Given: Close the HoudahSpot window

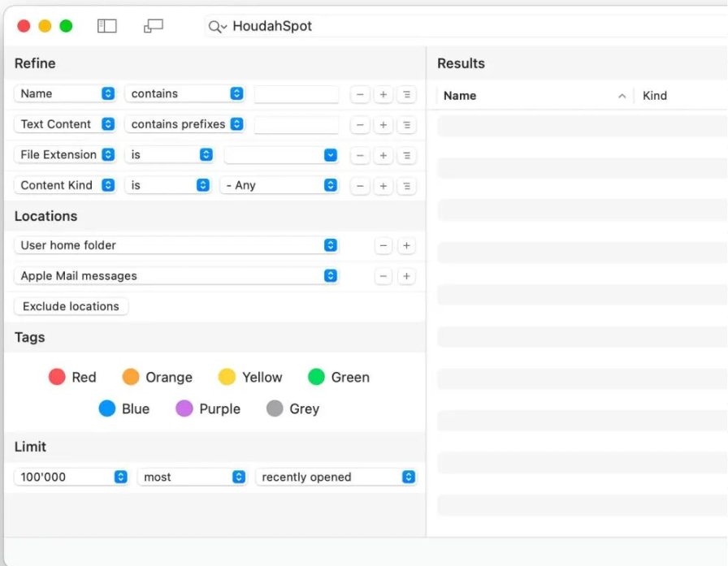Looking at the screenshot, I should 24,26.
